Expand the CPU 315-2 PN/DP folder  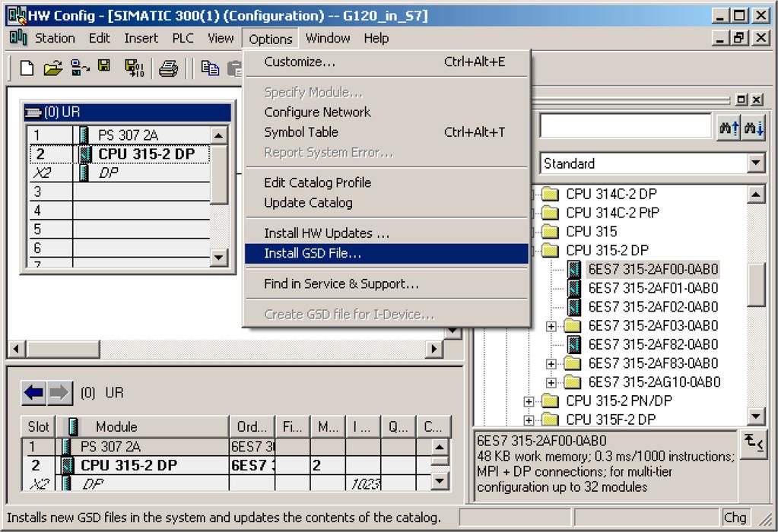(529, 401)
